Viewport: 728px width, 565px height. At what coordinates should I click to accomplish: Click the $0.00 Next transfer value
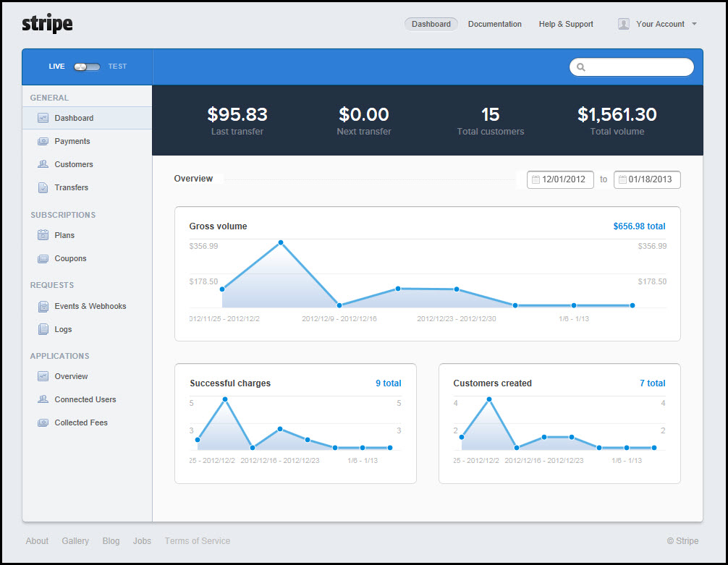(363, 114)
